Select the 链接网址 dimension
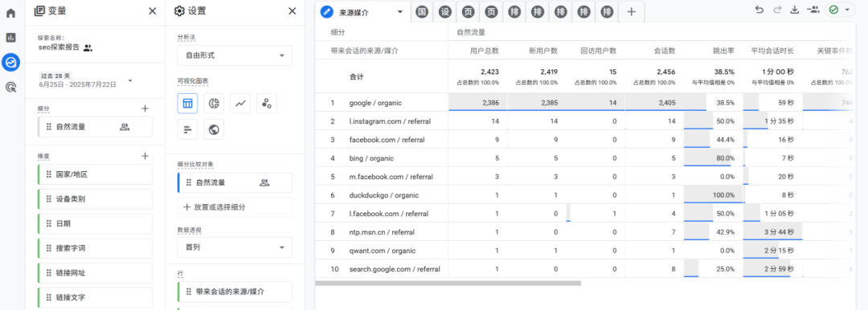The height and width of the screenshot is (310, 868). [95, 273]
